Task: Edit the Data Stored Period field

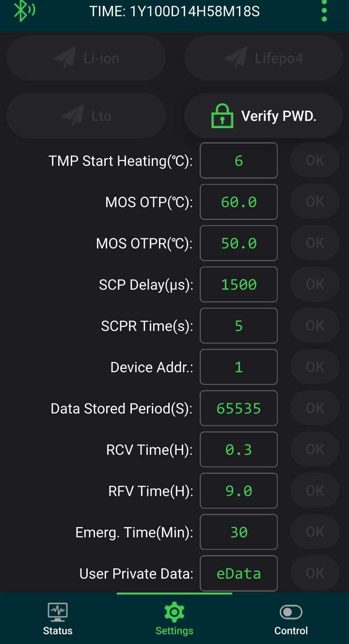Action: click(x=238, y=408)
